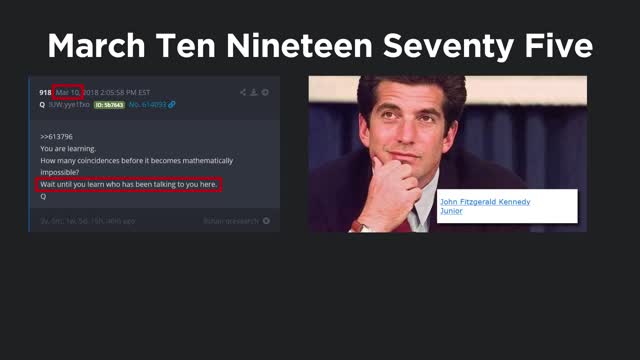The width and height of the screenshot is (640, 360).
Task: Click the "You are learning." text line
Action: (68, 149)
